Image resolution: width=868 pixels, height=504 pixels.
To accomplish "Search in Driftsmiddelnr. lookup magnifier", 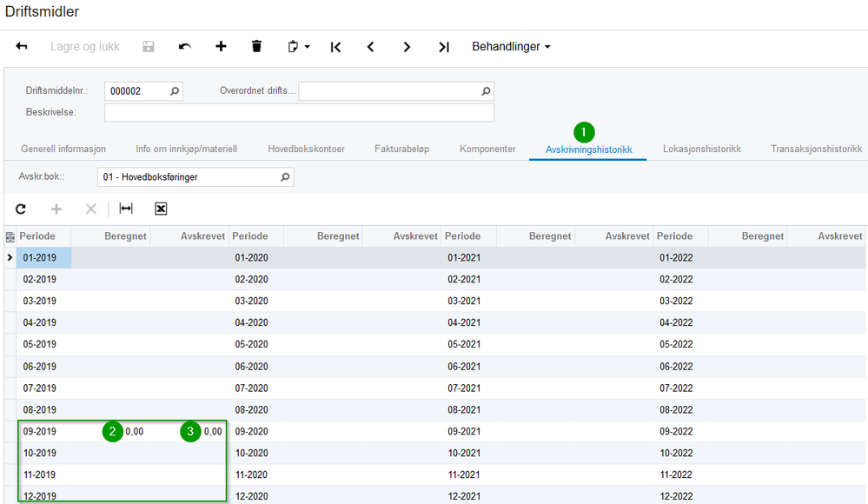I will (x=174, y=91).
